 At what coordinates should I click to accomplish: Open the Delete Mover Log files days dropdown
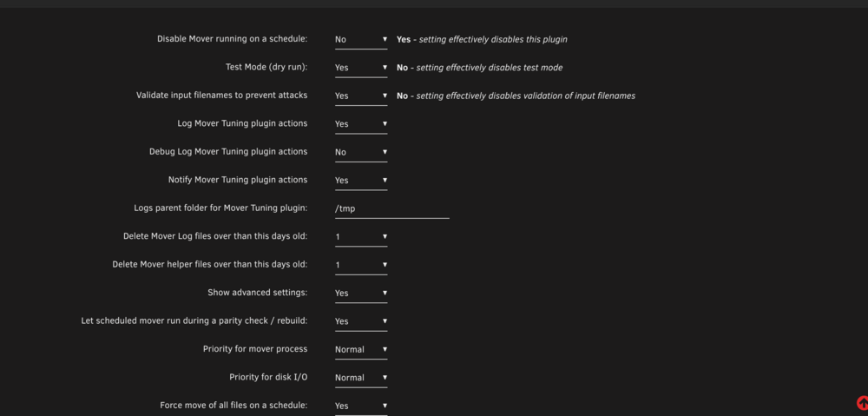[x=361, y=237]
